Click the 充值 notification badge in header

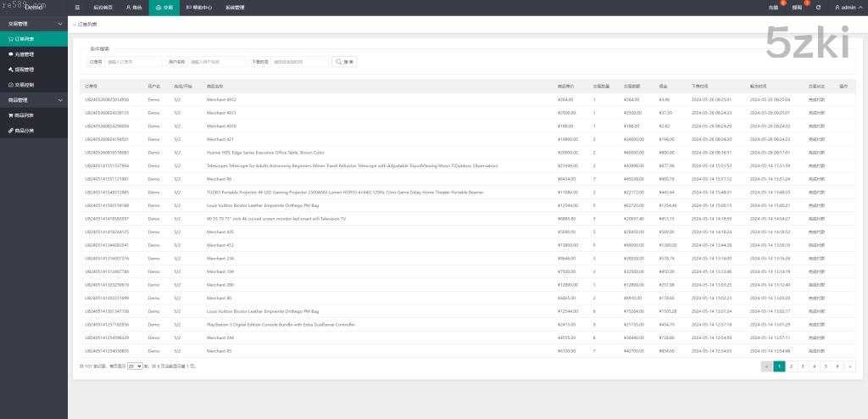click(x=774, y=7)
